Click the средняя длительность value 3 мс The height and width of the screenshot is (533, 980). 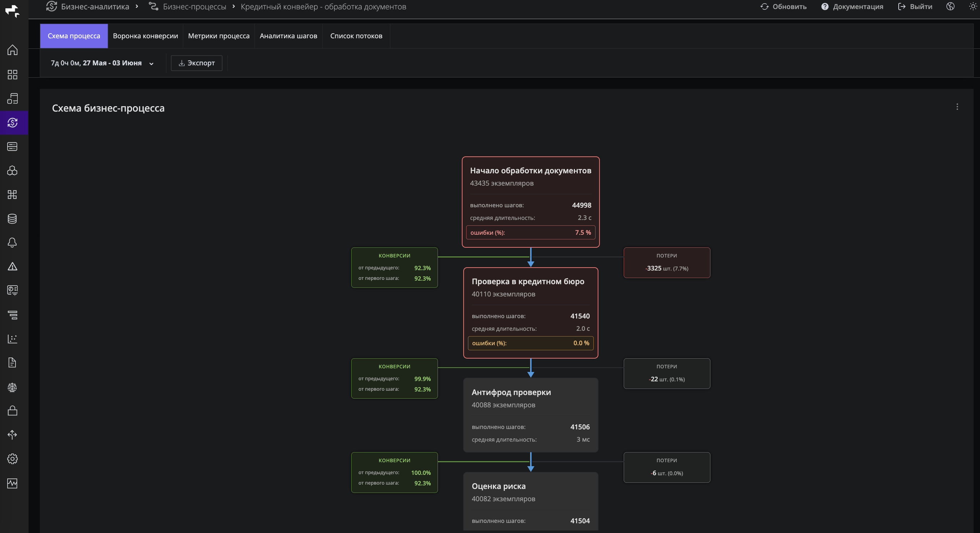pyautogui.click(x=583, y=439)
